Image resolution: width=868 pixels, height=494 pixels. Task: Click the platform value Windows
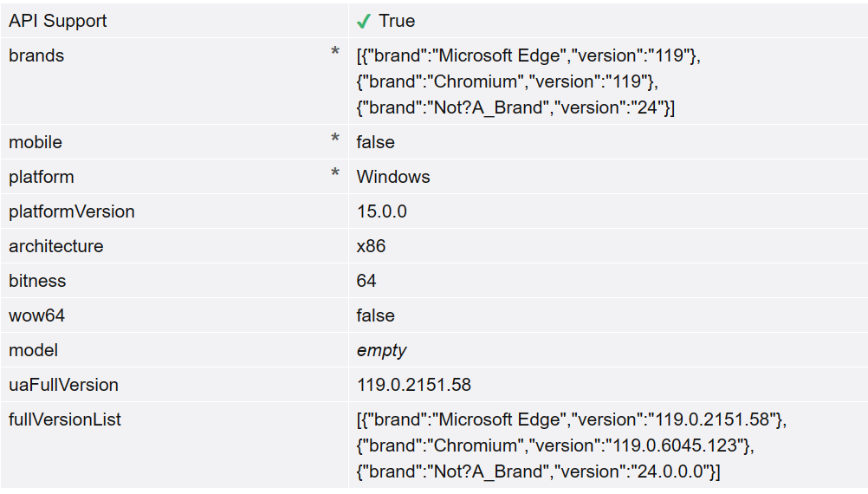point(393,177)
